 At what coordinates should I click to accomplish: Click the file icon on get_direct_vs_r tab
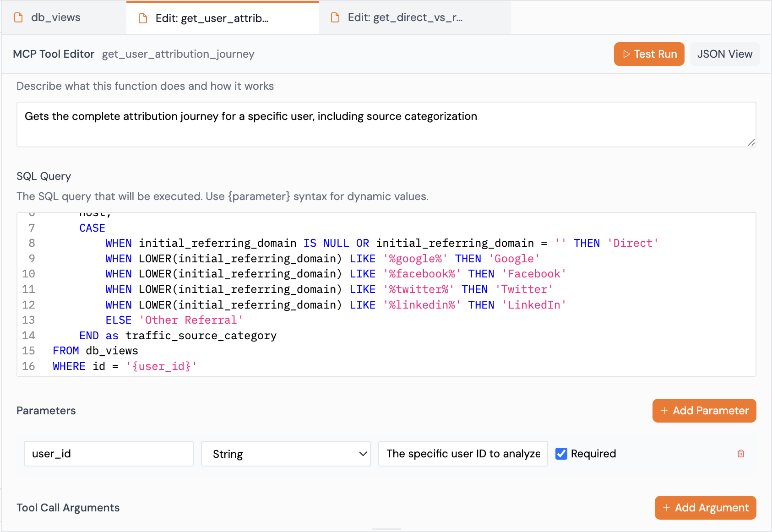point(335,17)
